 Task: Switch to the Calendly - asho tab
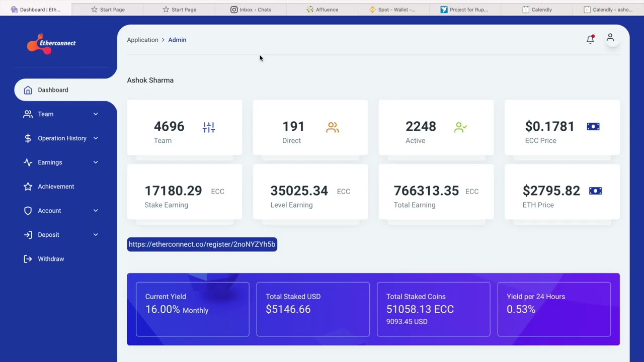(608, 10)
